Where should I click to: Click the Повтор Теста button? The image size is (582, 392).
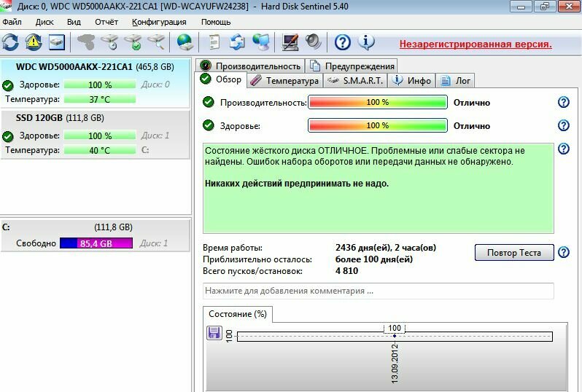coord(514,253)
